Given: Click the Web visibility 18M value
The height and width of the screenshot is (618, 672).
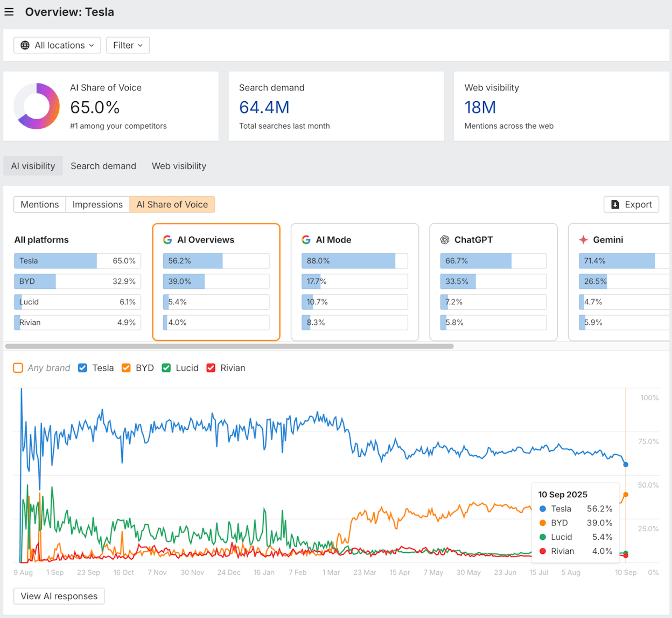Looking at the screenshot, I should [x=480, y=108].
